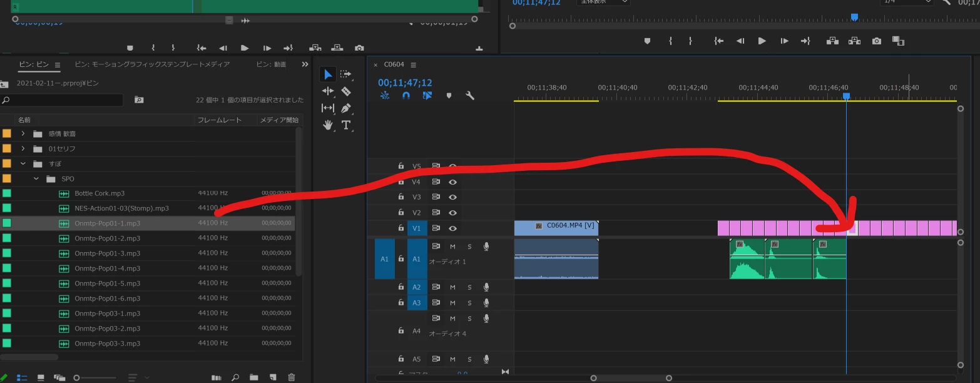Image resolution: width=980 pixels, height=383 pixels.
Task: Select Bottle Cork.mp3 in the bin
Action: pos(100,193)
